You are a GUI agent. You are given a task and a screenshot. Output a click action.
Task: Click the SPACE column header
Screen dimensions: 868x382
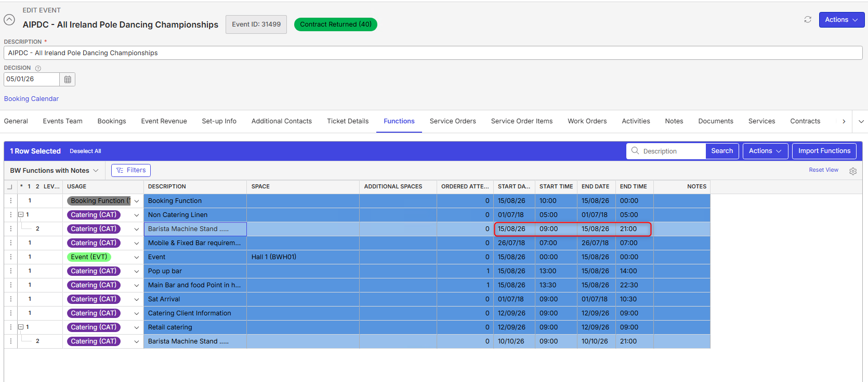point(303,187)
